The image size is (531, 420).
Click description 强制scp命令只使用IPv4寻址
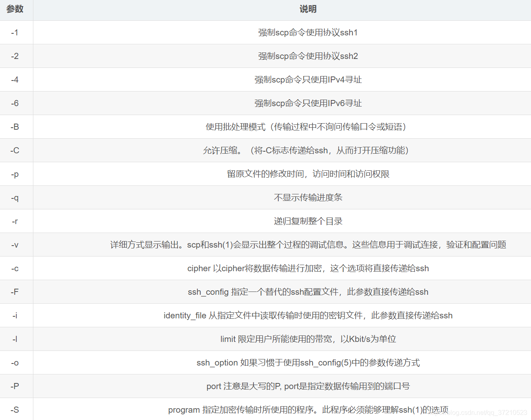(x=308, y=80)
